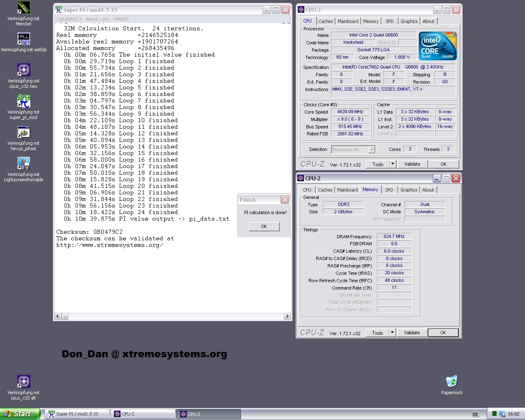Click the Loop 24 finished line

coord(121,212)
